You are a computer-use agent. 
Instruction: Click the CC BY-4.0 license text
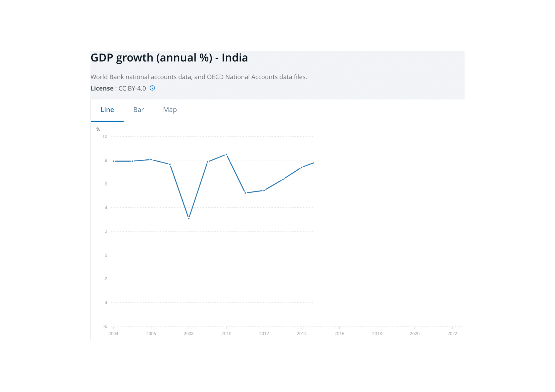pos(132,88)
